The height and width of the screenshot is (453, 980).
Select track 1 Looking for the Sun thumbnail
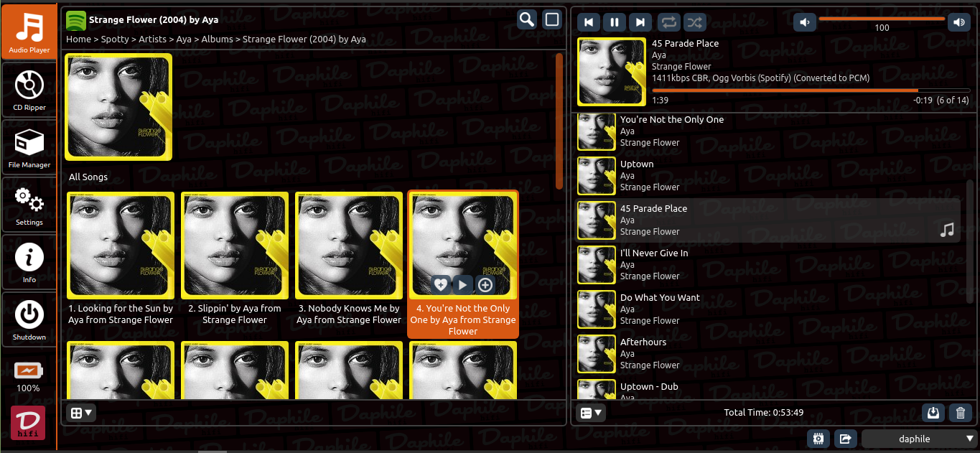click(121, 246)
